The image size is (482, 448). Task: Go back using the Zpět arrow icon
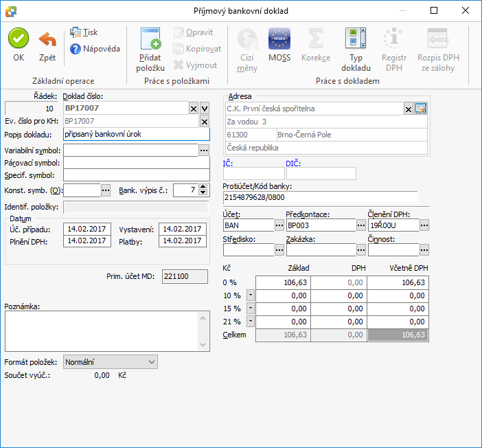pyautogui.click(x=47, y=39)
